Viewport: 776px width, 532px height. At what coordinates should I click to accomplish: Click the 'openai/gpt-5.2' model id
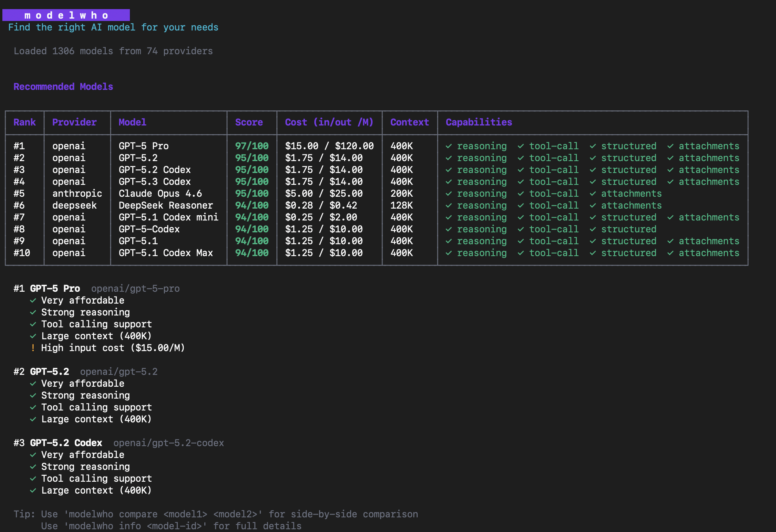[x=119, y=372]
